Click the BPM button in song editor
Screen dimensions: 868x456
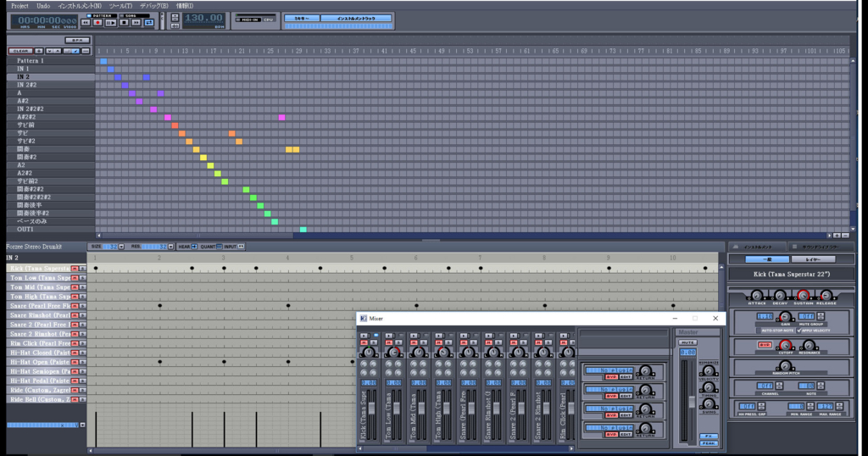[77, 40]
